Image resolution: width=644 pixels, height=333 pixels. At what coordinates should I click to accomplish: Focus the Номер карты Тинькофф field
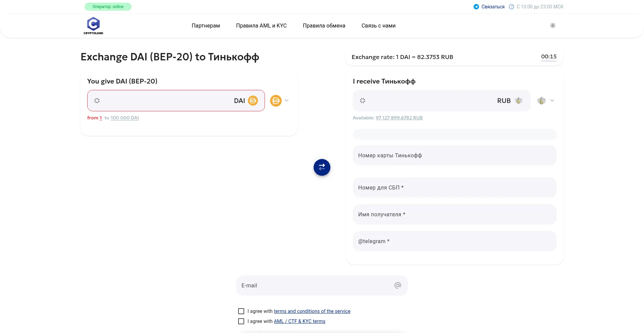[455, 155]
